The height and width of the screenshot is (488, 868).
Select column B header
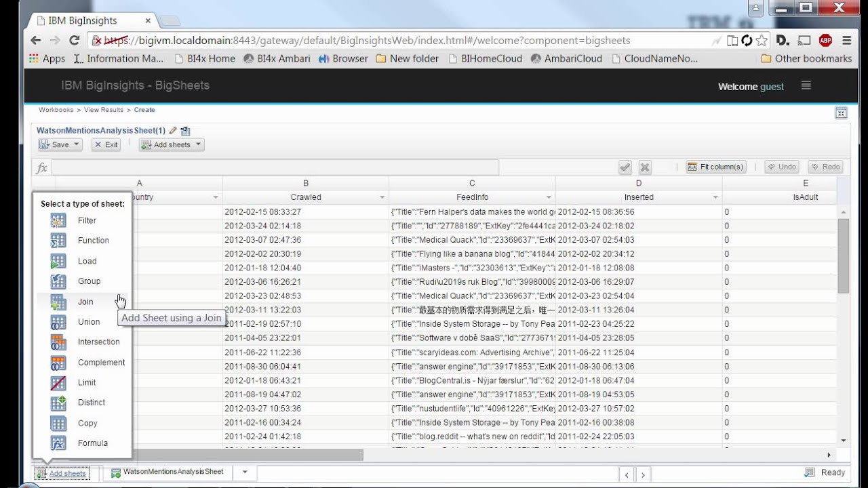[x=306, y=183]
